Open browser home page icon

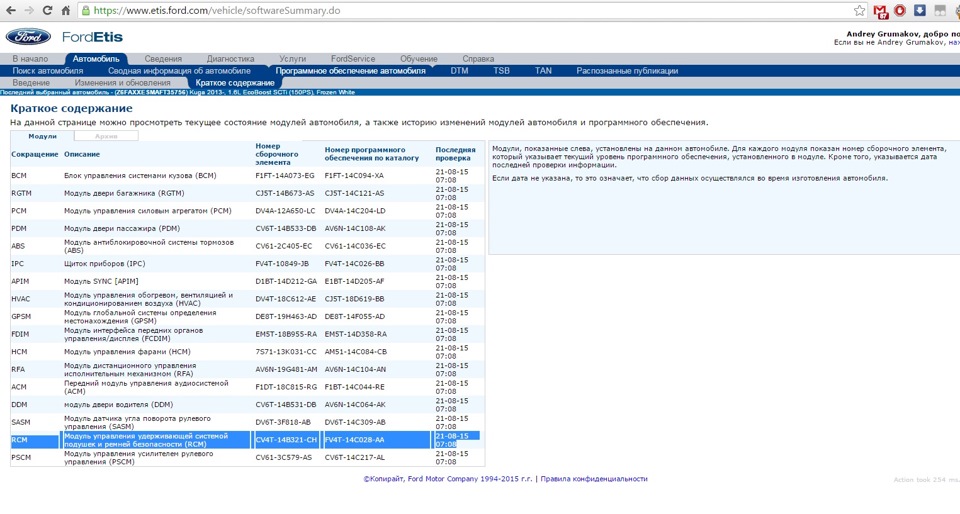point(65,10)
